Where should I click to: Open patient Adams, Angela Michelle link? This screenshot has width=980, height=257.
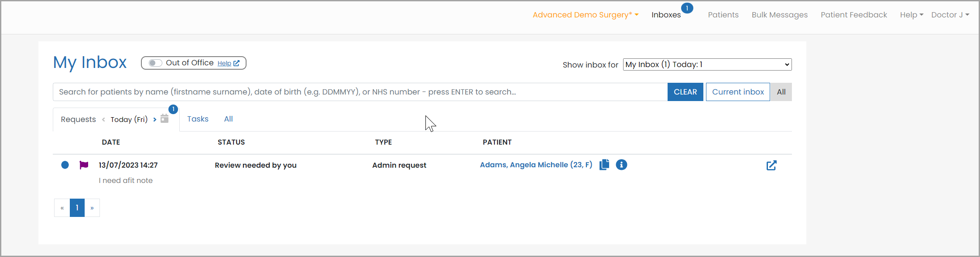pos(536,165)
